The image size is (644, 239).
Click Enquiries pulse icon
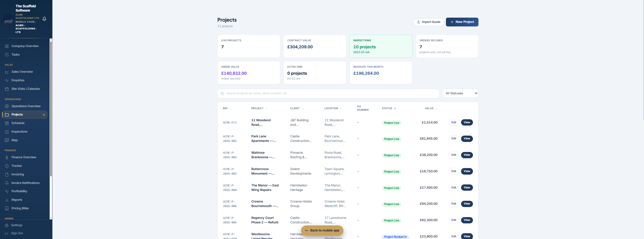(7, 81)
